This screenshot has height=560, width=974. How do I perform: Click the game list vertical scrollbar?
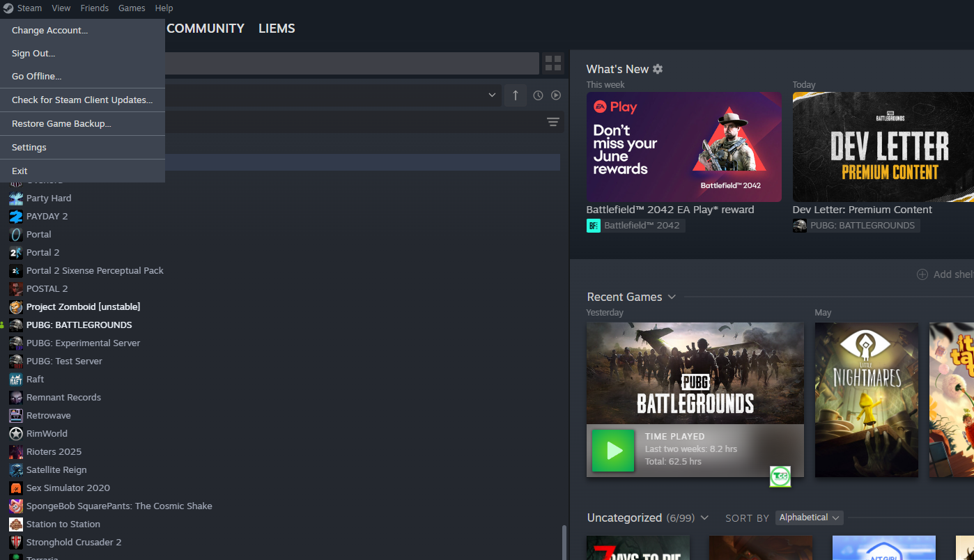pyautogui.click(x=564, y=542)
